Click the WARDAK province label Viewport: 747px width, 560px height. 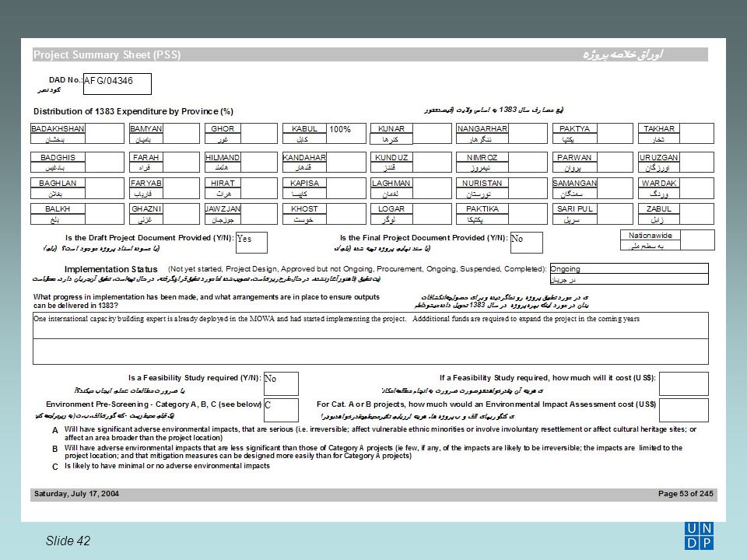[x=659, y=183]
